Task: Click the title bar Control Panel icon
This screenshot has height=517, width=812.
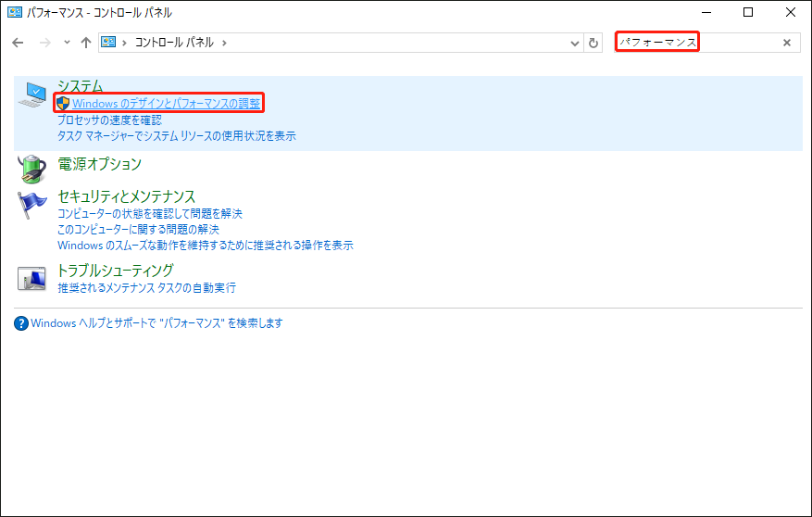Action: [x=15, y=12]
